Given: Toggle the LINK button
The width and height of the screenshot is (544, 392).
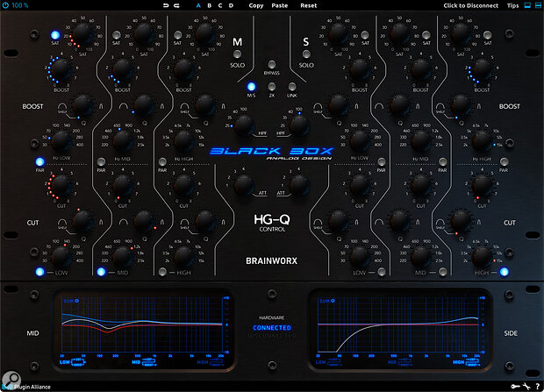Looking at the screenshot, I should [x=292, y=86].
